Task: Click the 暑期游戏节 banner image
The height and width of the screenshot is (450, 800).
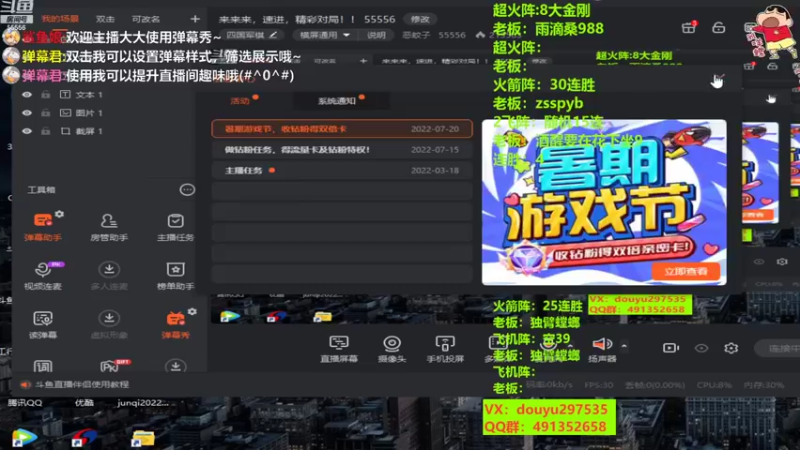Action: pyautogui.click(x=604, y=202)
